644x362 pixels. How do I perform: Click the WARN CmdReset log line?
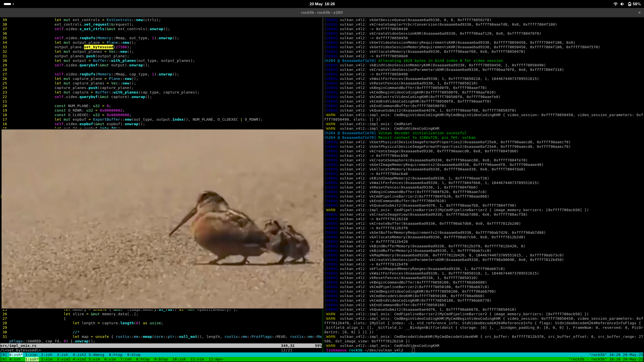(x=368, y=124)
